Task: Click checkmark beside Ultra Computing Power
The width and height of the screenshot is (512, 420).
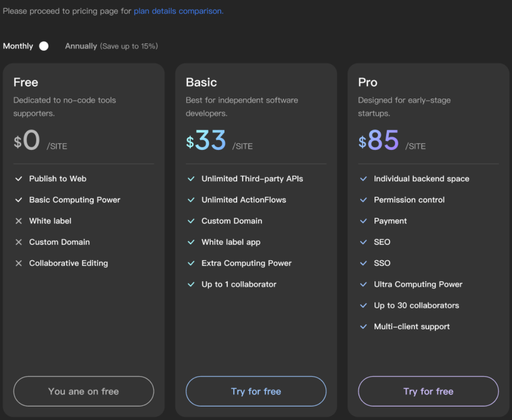Action: tap(363, 284)
